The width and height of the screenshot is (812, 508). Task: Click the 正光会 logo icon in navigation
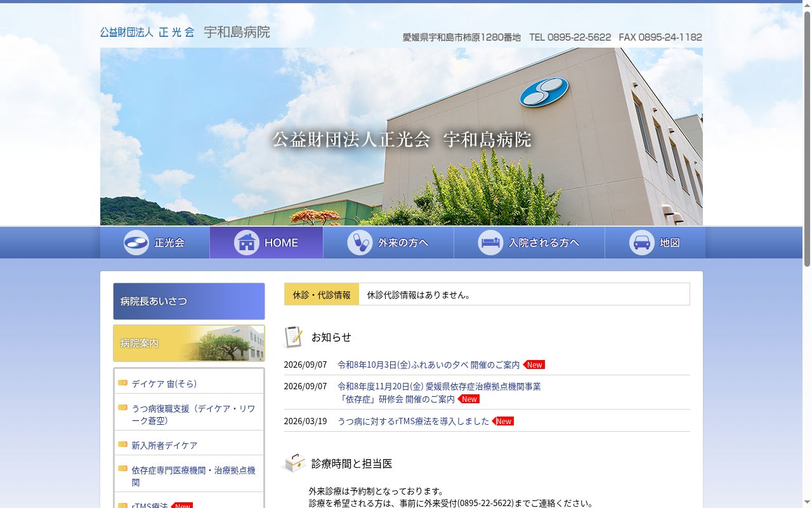136,243
